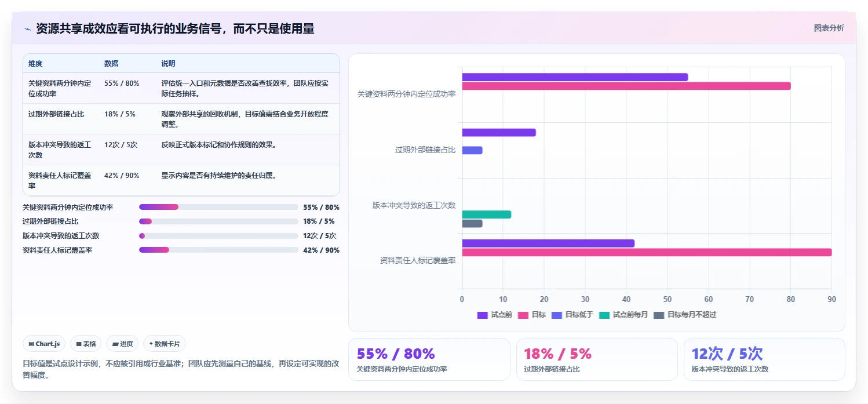Click the x-axis tick label 20
Screen dimensions: 868x404
544,299
